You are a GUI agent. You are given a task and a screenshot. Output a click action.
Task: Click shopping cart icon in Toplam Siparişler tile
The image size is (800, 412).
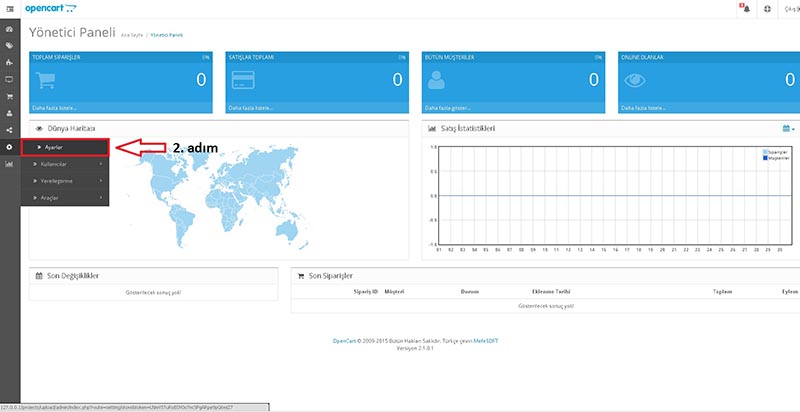tap(45, 80)
